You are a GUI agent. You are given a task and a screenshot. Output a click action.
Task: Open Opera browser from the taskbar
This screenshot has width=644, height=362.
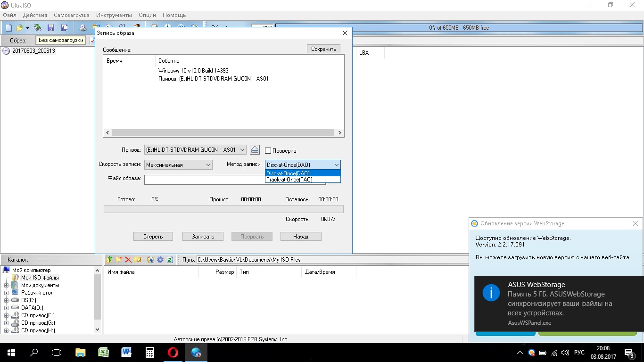coord(173,352)
